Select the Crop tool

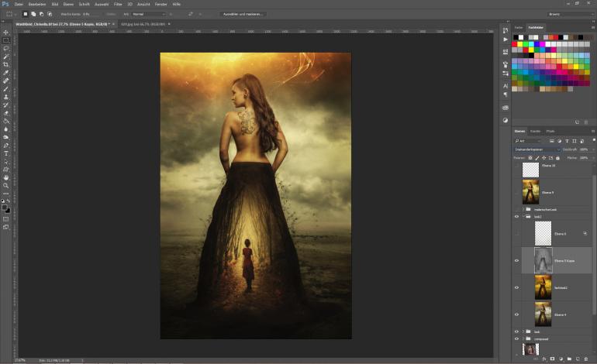click(x=6, y=64)
